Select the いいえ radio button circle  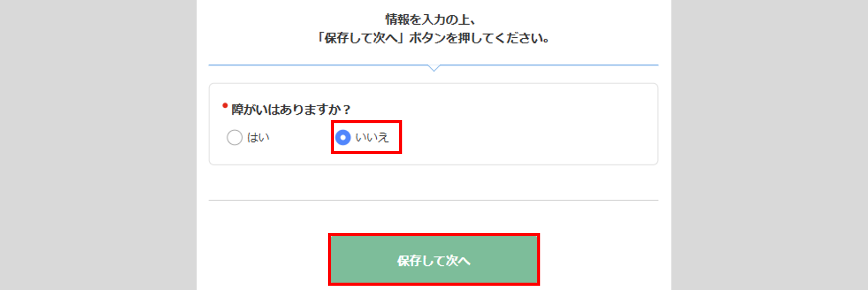click(x=343, y=138)
